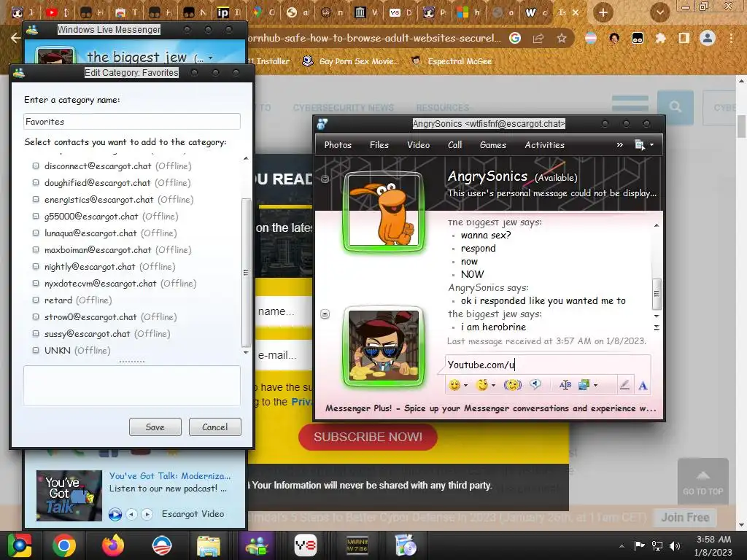Open the Games menu in chat window
This screenshot has width=747, height=560.
coord(493,145)
